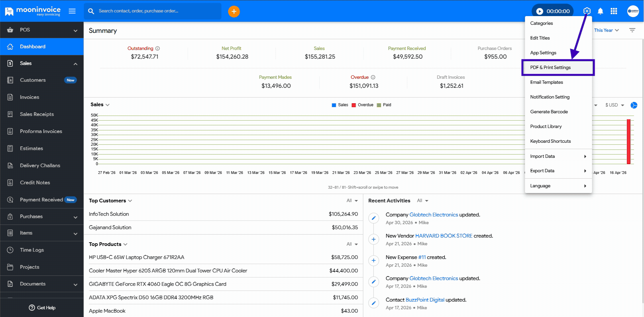The image size is (644, 317).
Task: Click the Proforma Invoices sidebar icon
Action: (x=10, y=131)
